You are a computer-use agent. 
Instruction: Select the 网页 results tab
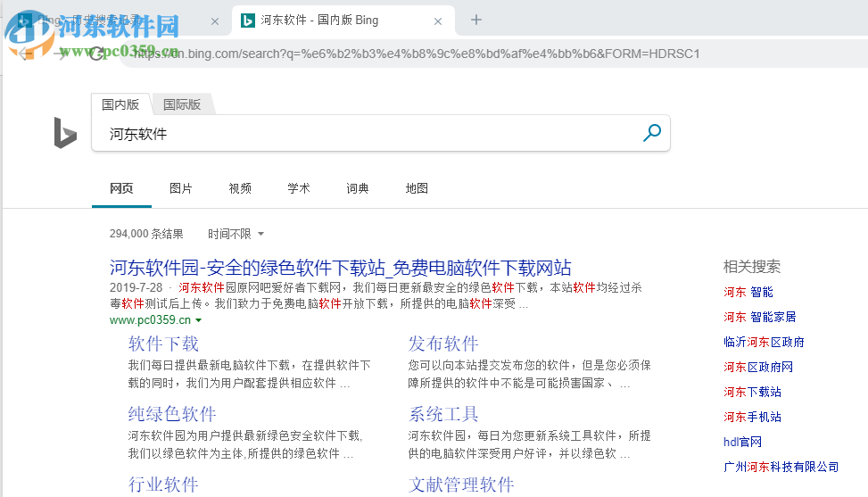pyautogui.click(x=121, y=188)
